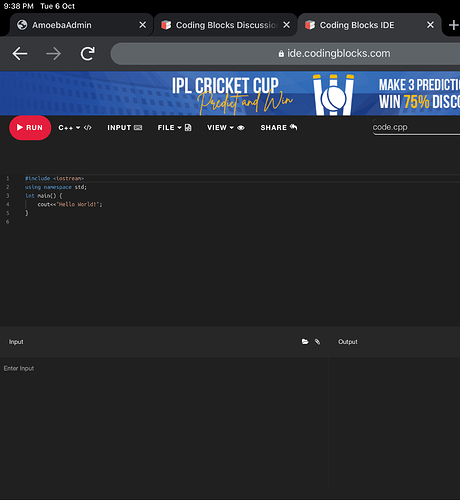Reload the page with refresh icon
460x500 pixels.
pyautogui.click(x=88, y=54)
